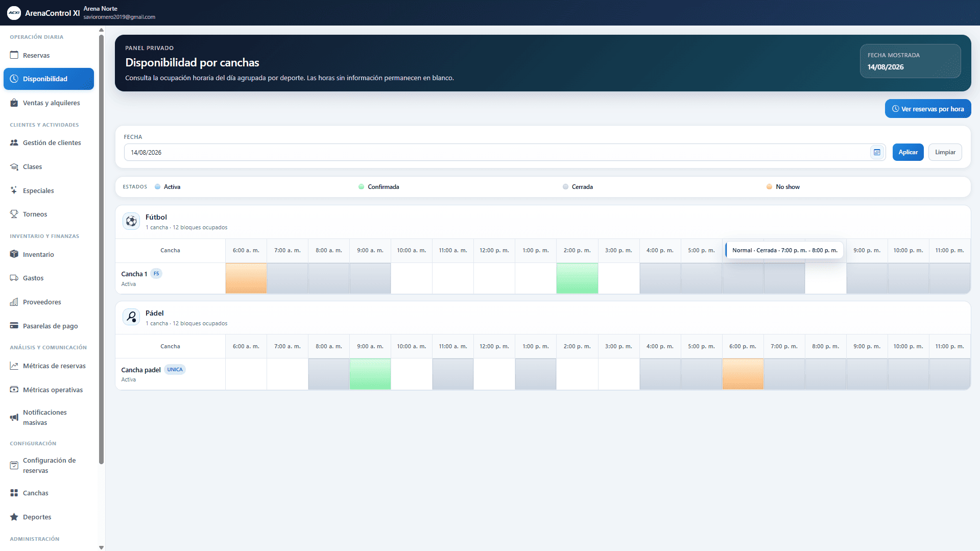Click the ArenaControl XI logo

click(14, 13)
